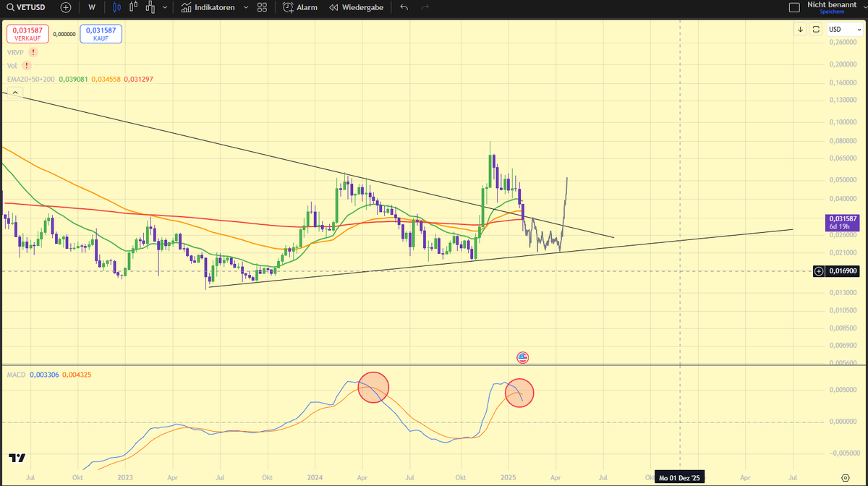Click green EMA value 0,039081

tap(73, 79)
